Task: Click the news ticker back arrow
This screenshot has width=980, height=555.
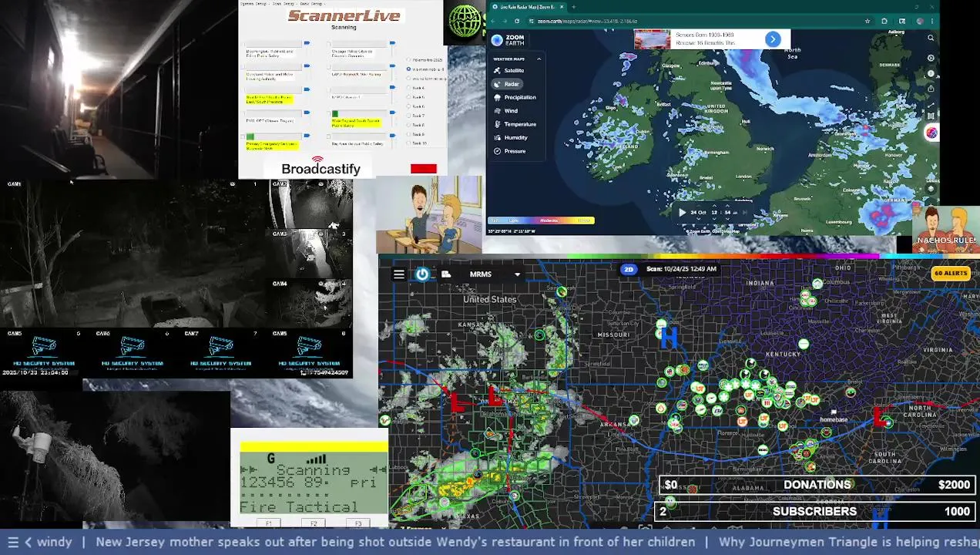Action: [29, 542]
